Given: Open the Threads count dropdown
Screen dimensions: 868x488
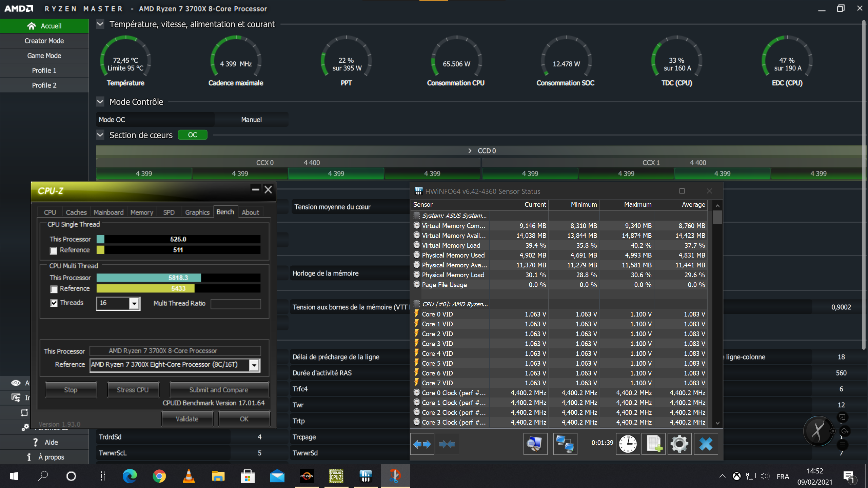Looking at the screenshot, I should [134, 303].
